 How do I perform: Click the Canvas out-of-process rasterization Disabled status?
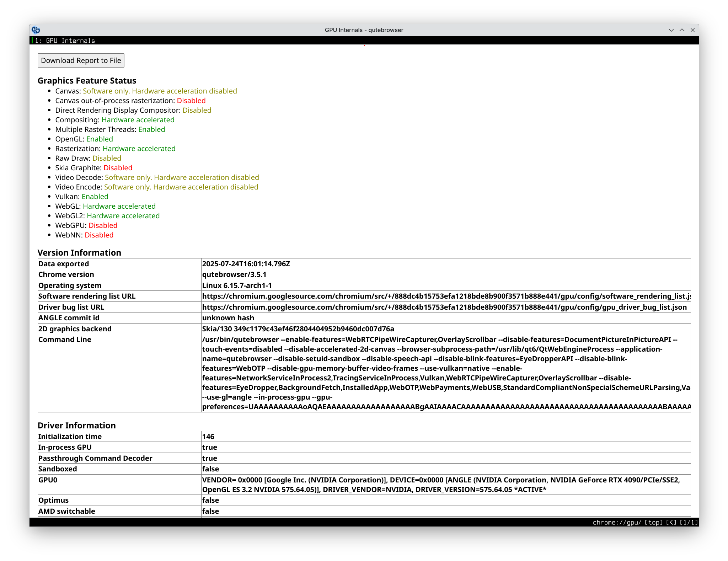coord(191,101)
